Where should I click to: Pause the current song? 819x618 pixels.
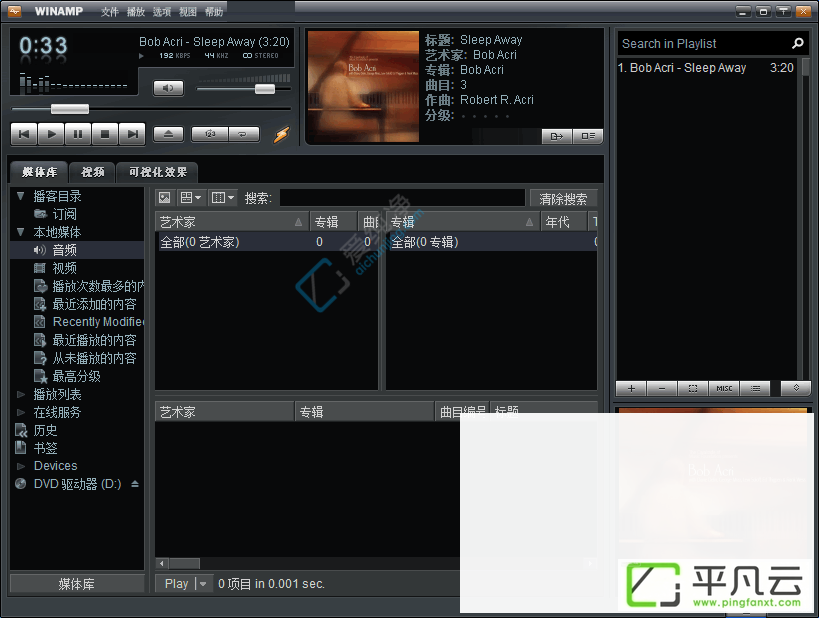pos(78,134)
